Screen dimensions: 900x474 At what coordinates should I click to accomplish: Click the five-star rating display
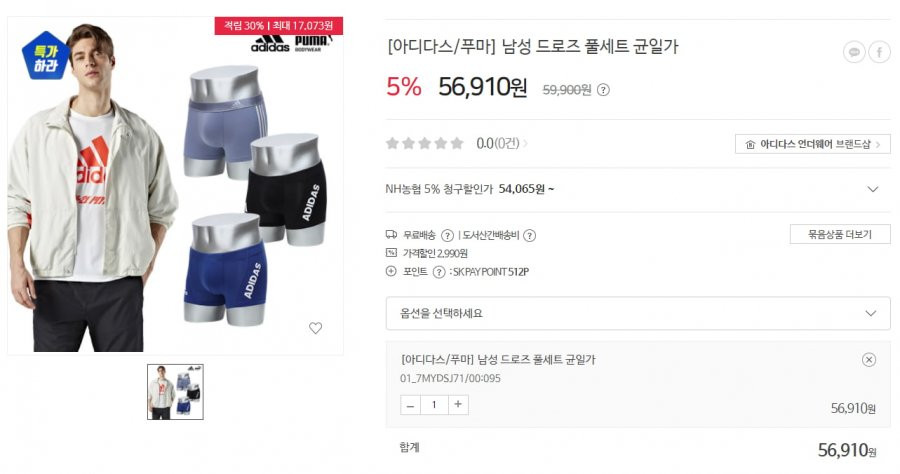[425, 143]
